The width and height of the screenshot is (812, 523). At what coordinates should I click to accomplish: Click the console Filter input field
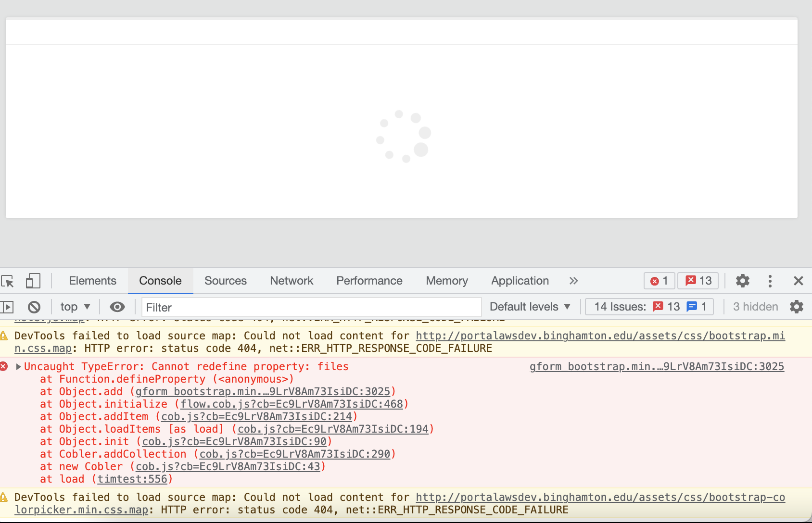(x=311, y=307)
